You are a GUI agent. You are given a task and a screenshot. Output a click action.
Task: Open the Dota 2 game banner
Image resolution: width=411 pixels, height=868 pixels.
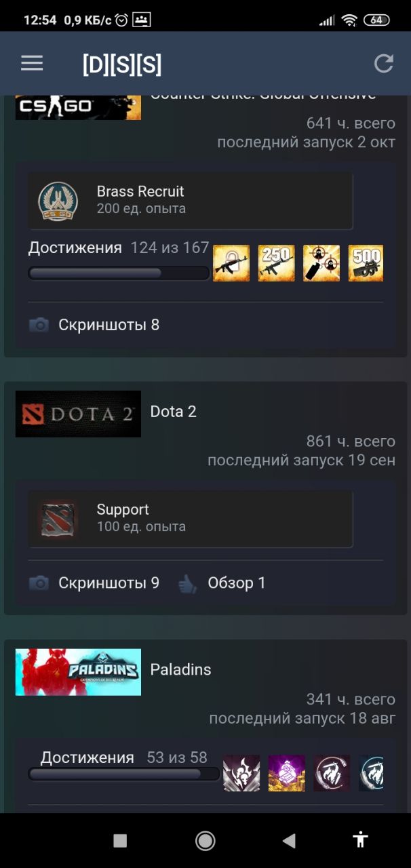(78, 414)
